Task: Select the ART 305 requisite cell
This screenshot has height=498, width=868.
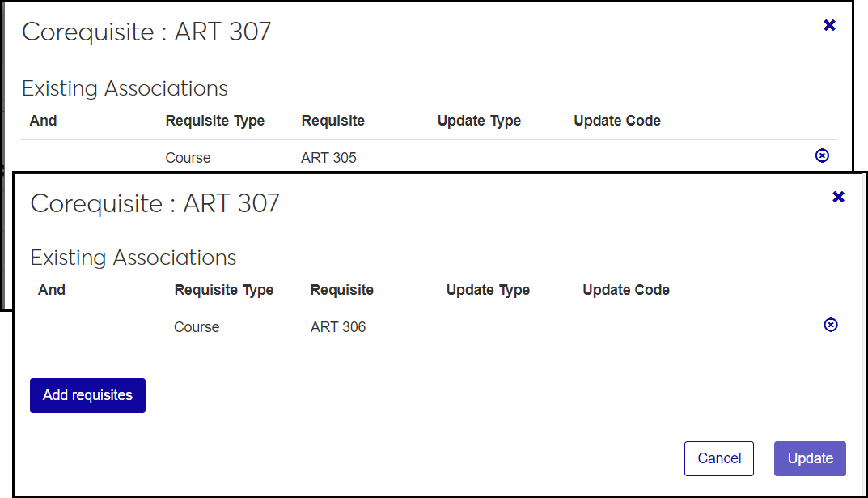Action: tap(328, 158)
